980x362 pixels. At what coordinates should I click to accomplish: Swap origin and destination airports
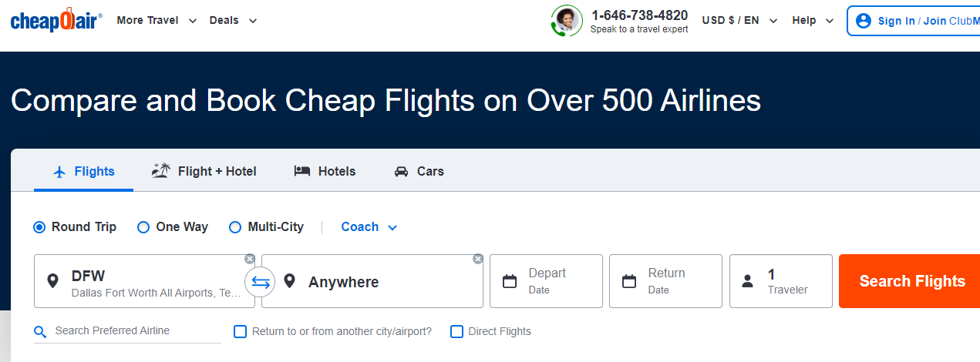(261, 283)
